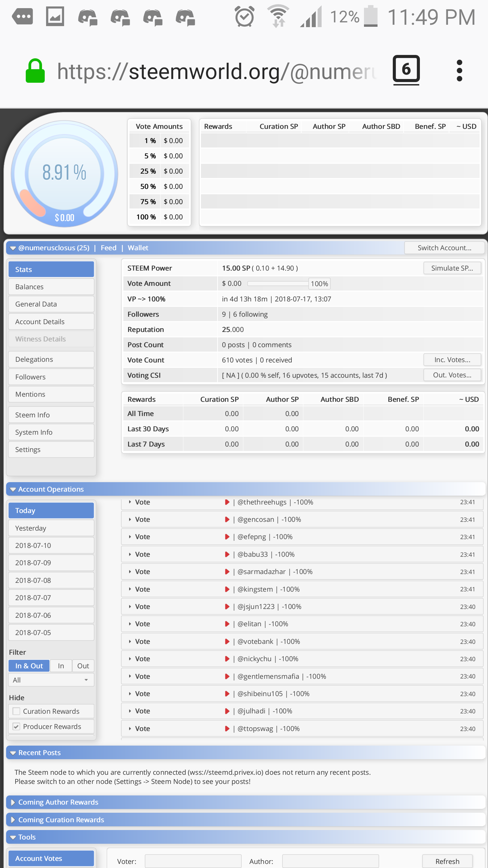
Task: Select Yesterday in Account Operations
Action: [51, 528]
